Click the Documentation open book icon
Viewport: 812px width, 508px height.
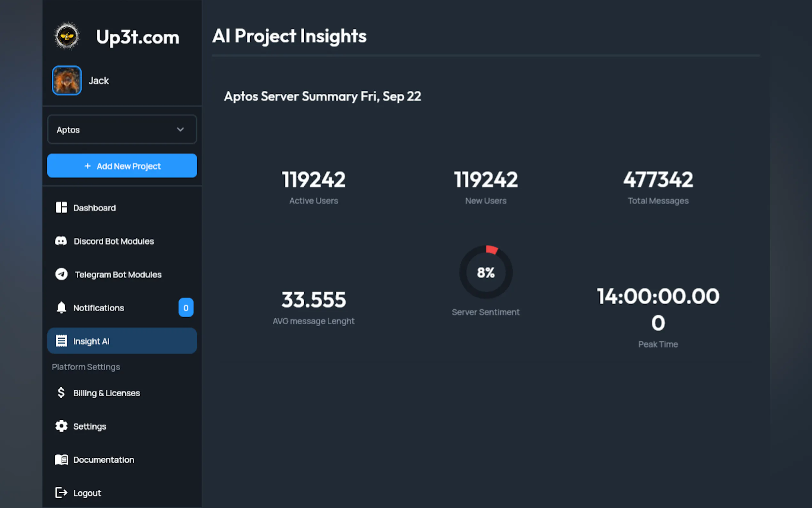pyautogui.click(x=61, y=459)
